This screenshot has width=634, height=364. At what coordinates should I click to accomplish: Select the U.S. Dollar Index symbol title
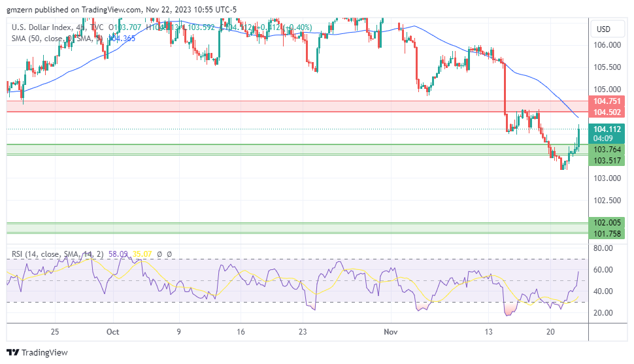(41, 27)
